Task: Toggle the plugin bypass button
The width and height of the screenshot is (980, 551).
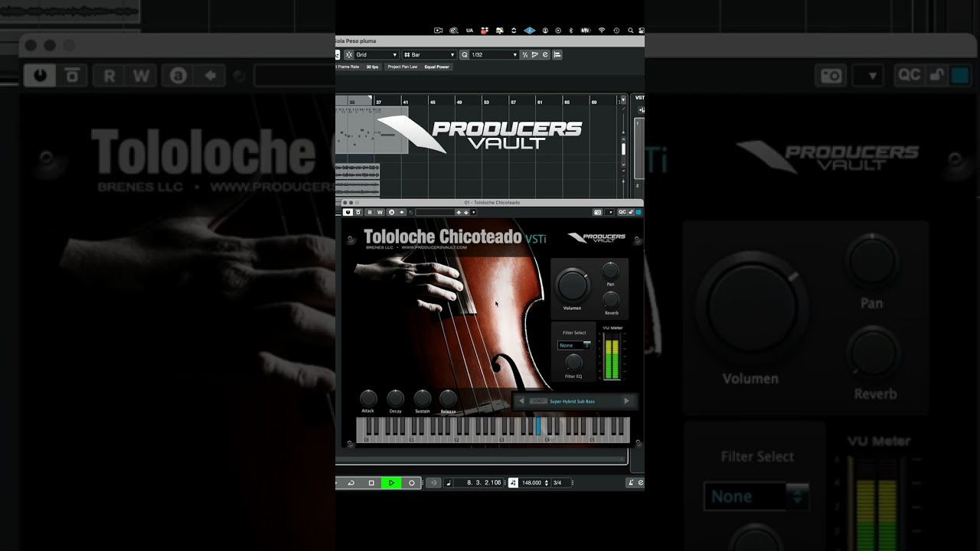Action: pyautogui.click(x=358, y=212)
